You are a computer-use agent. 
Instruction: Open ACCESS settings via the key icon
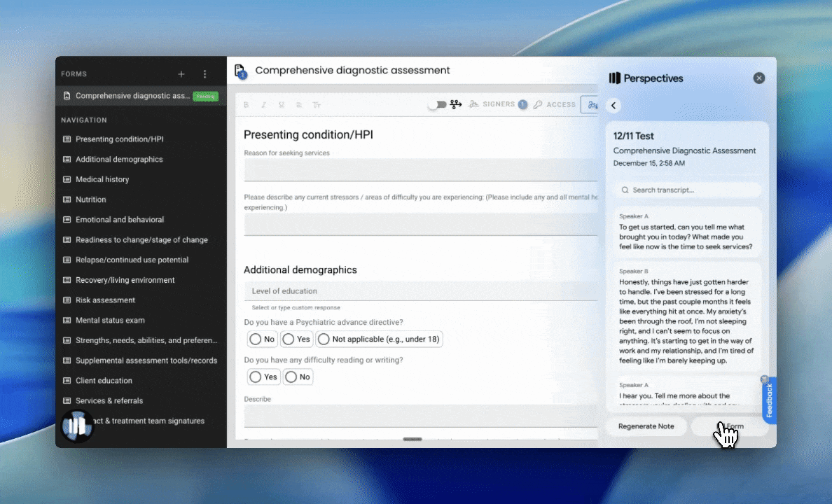click(x=539, y=104)
